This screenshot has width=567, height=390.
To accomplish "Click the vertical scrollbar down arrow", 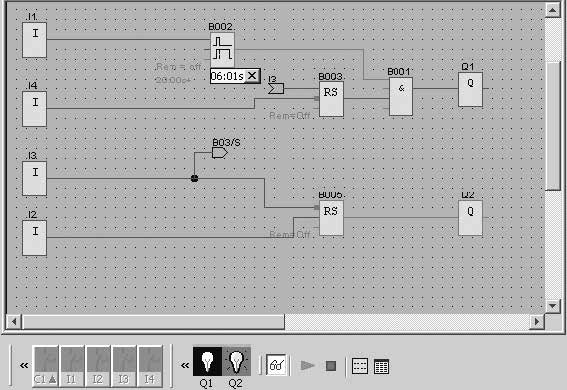I will (x=552, y=307).
